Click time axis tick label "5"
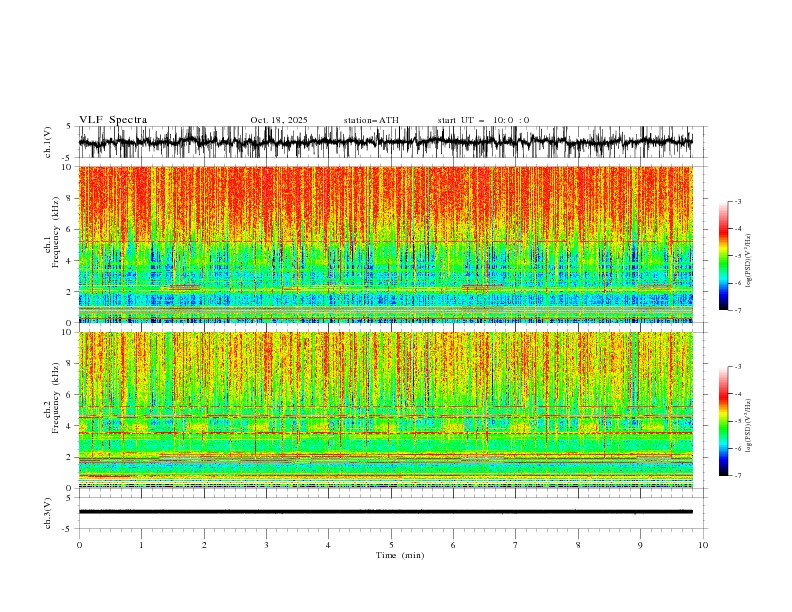792x612 pixels. pos(391,545)
